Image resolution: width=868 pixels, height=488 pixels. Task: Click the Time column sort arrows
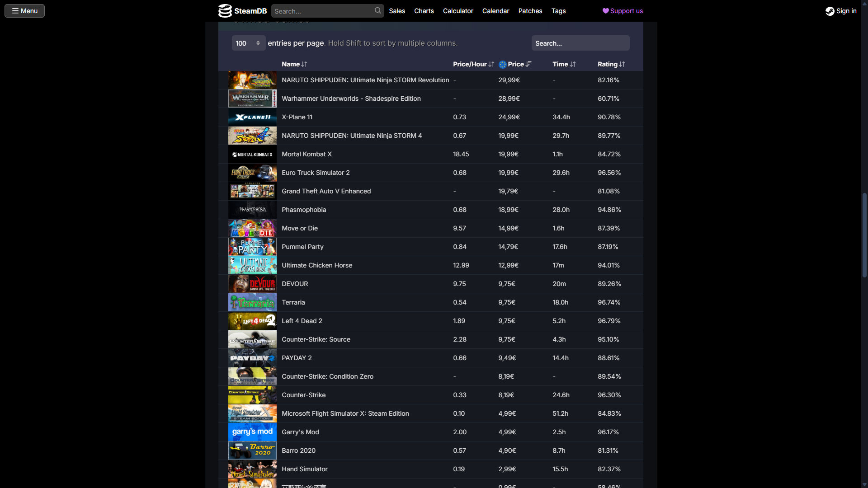pyautogui.click(x=573, y=64)
